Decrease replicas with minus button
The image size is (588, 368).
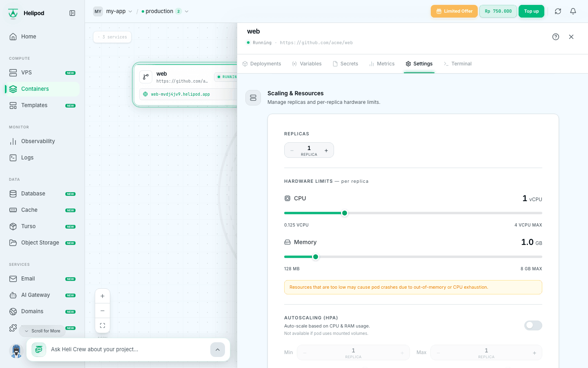coord(292,150)
